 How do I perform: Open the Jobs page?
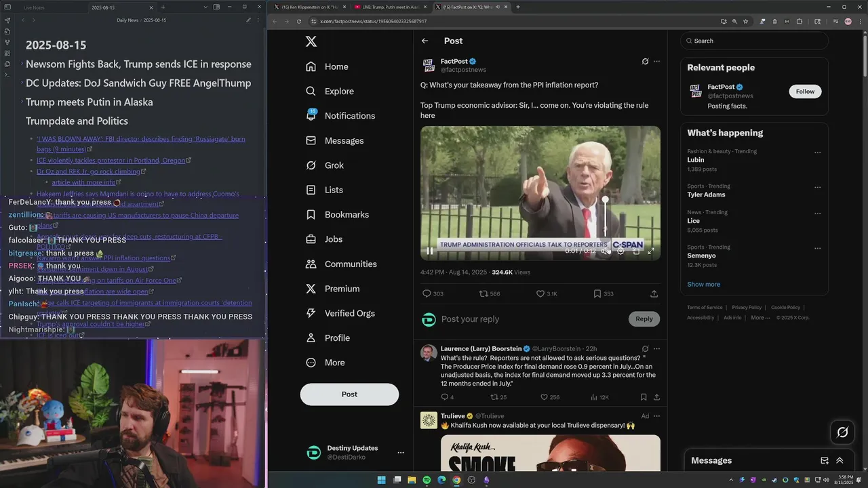click(x=324, y=239)
